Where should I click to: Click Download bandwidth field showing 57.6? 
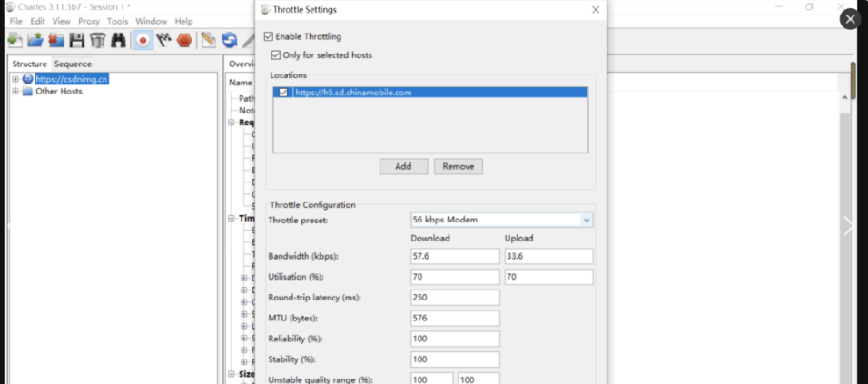click(455, 256)
